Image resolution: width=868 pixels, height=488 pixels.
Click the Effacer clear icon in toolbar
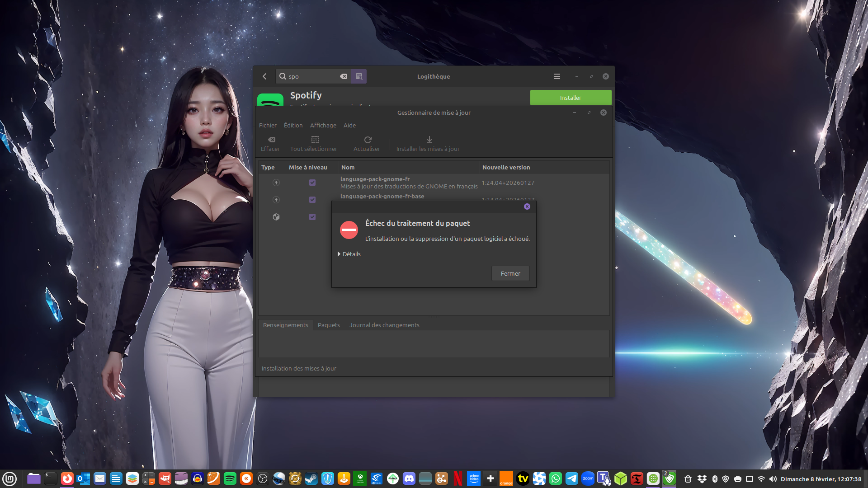tap(271, 140)
